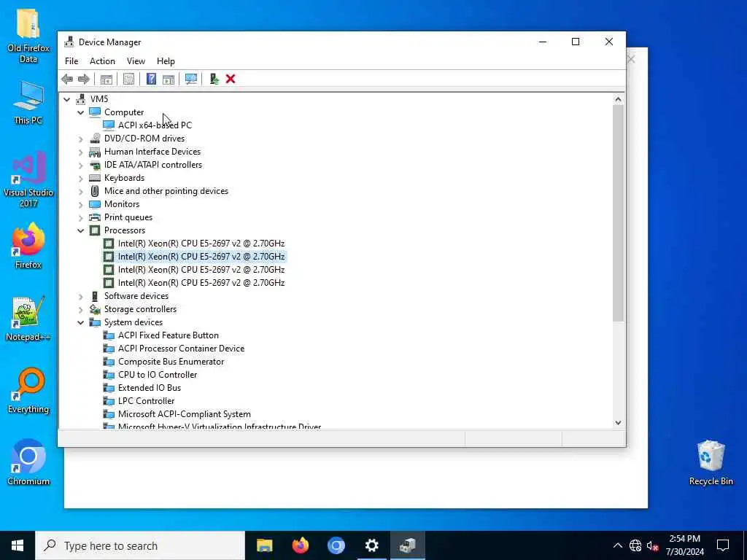Open the View menu
The width and height of the screenshot is (747, 560).
[136, 61]
